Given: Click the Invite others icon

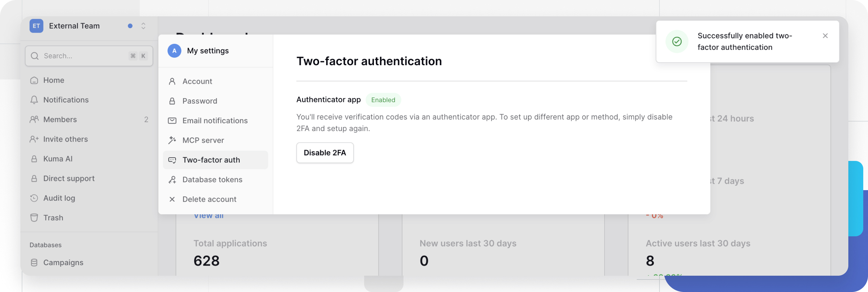Looking at the screenshot, I should pyautogui.click(x=34, y=139).
